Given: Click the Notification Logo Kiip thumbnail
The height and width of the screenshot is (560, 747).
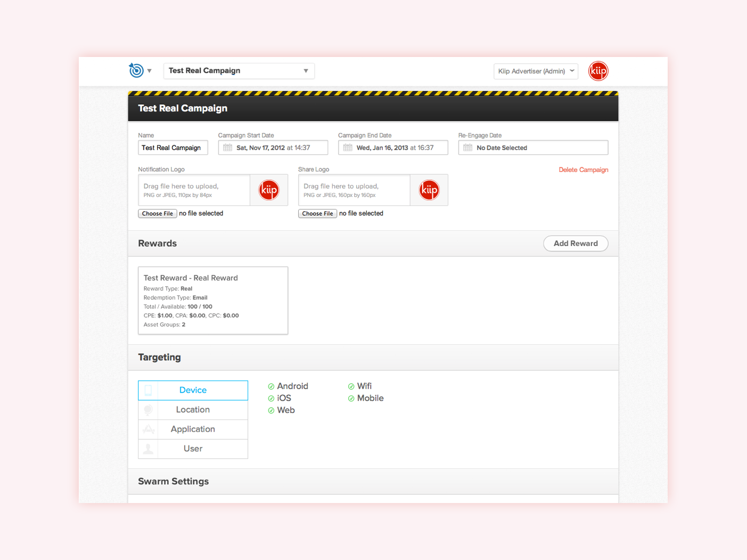Looking at the screenshot, I should [269, 190].
